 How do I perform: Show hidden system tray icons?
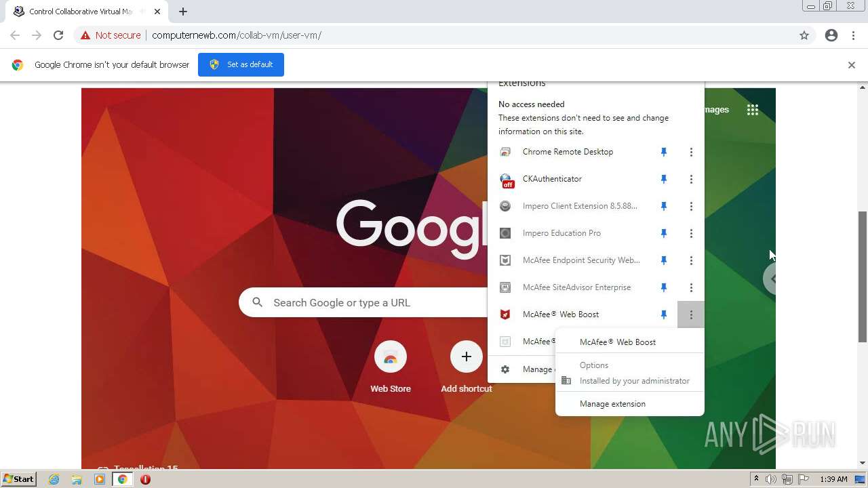pyautogui.click(x=756, y=479)
